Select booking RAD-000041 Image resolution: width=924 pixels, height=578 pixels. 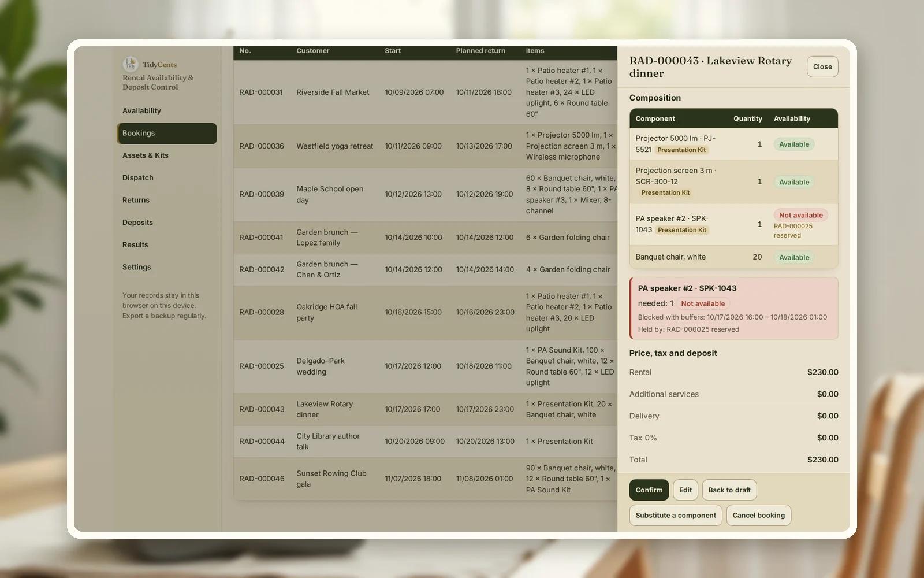(x=425, y=238)
